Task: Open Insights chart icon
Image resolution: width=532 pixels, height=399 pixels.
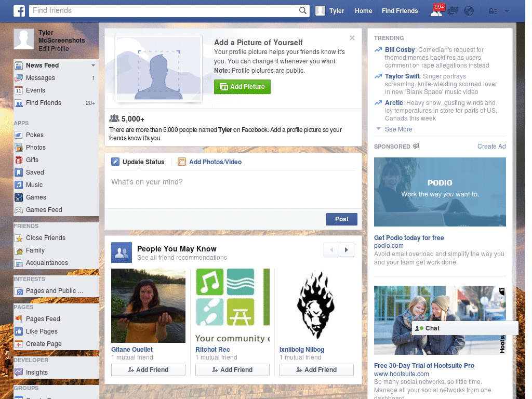Action: [19, 372]
